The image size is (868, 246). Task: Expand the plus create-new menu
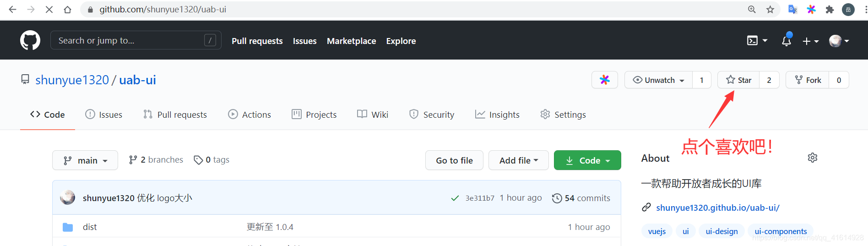[810, 41]
